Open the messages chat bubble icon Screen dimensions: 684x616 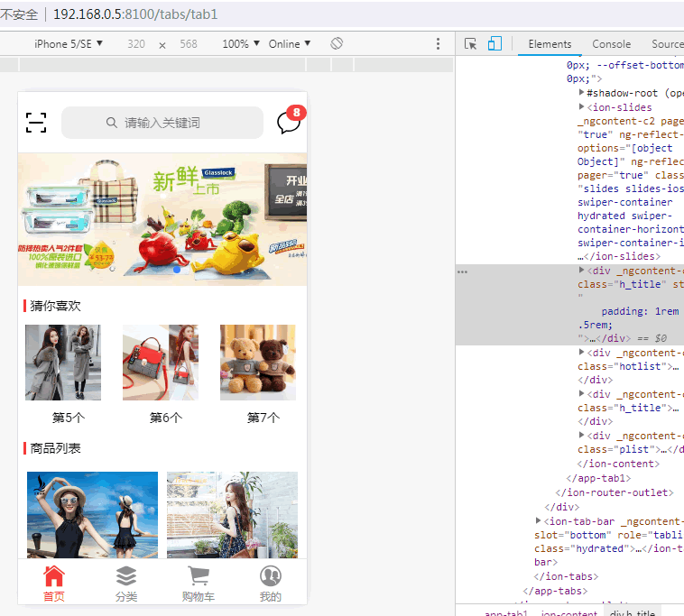(x=289, y=123)
